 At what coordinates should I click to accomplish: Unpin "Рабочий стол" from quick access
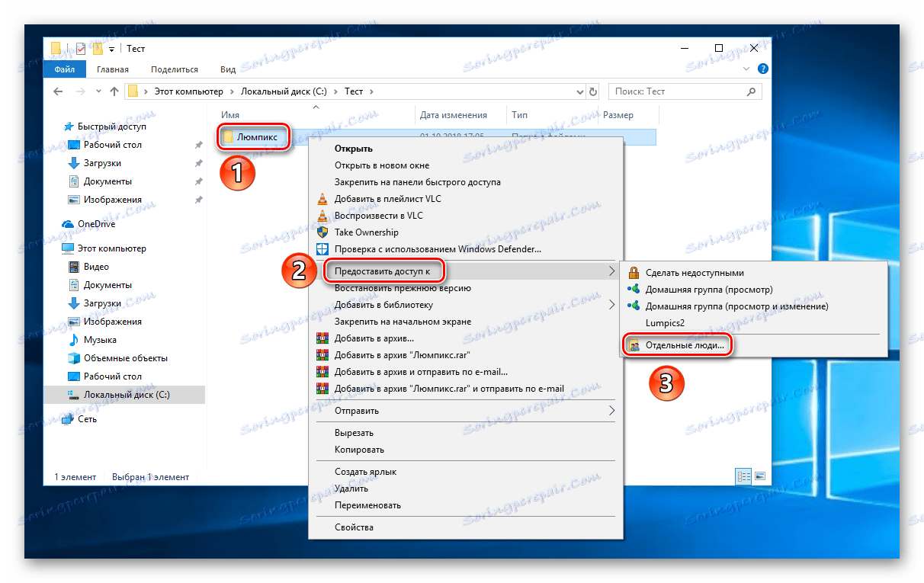tap(197, 144)
